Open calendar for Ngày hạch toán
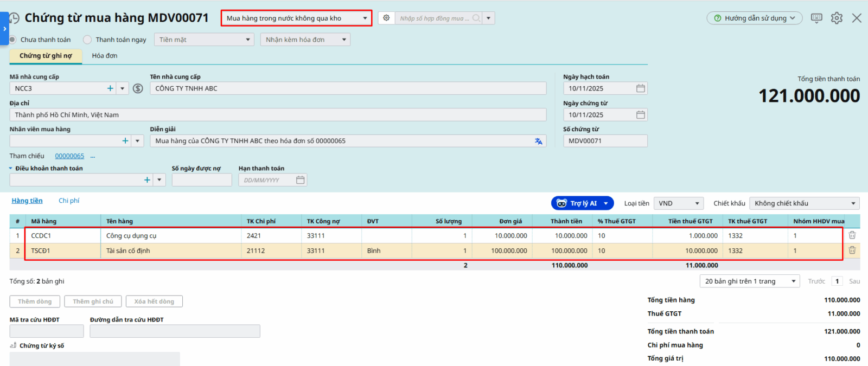The height and width of the screenshot is (366, 868). tap(640, 88)
